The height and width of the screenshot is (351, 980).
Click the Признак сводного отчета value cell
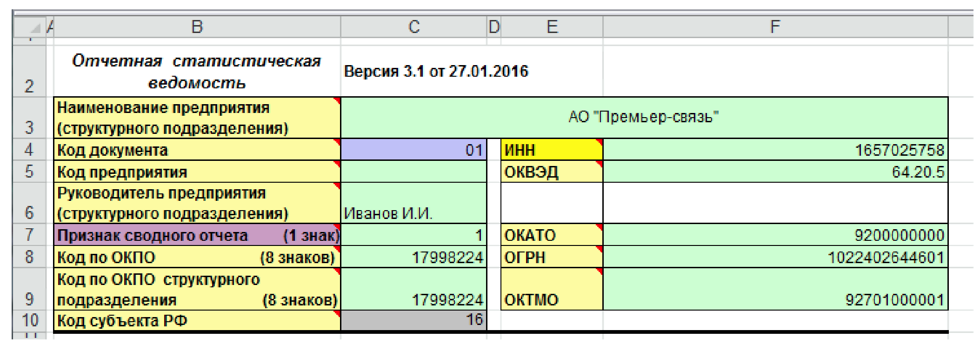point(413,235)
